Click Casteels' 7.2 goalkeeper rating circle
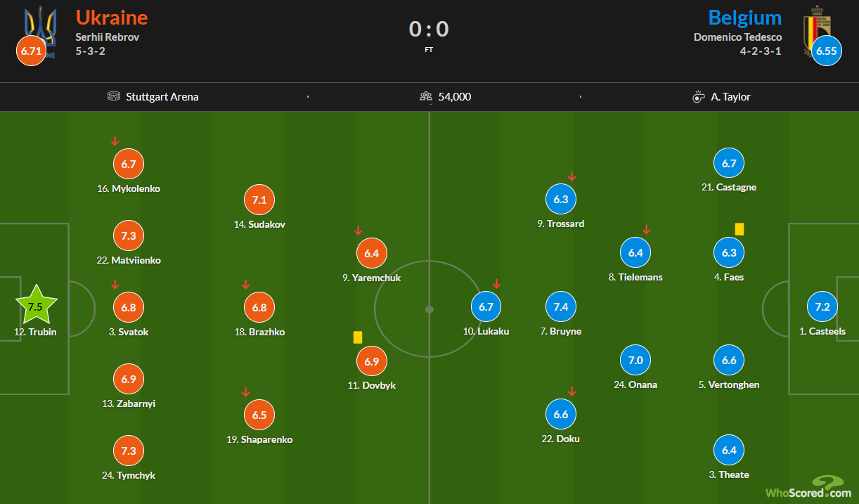Screen dimensions: 859x504 [822, 307]
